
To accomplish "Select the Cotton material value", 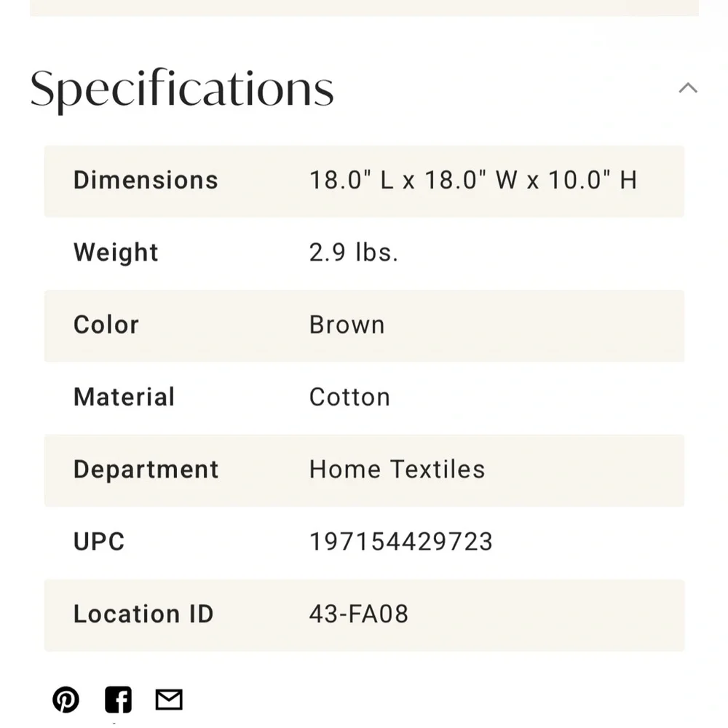I will (x=349, y=397).
